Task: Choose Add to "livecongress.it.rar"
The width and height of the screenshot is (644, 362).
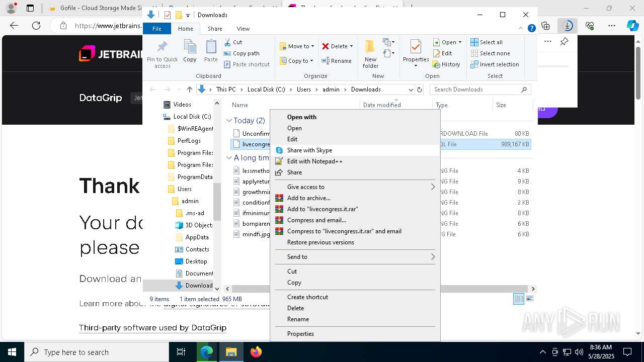Action: 355,209
